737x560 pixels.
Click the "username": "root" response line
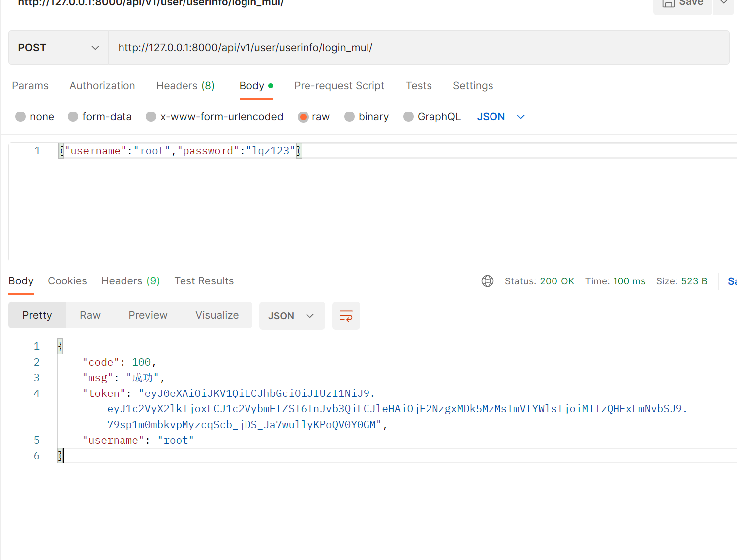click(x=138, y=440)
